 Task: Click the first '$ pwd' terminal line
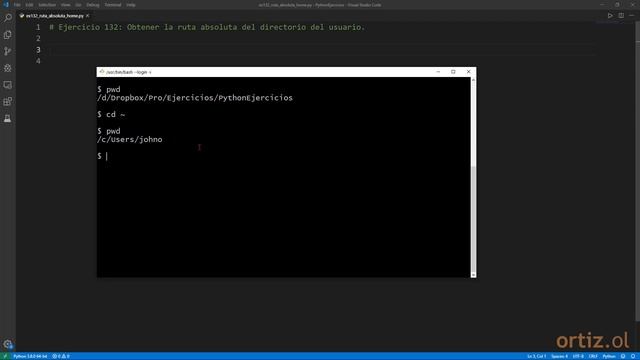click(x=109, y=89)
